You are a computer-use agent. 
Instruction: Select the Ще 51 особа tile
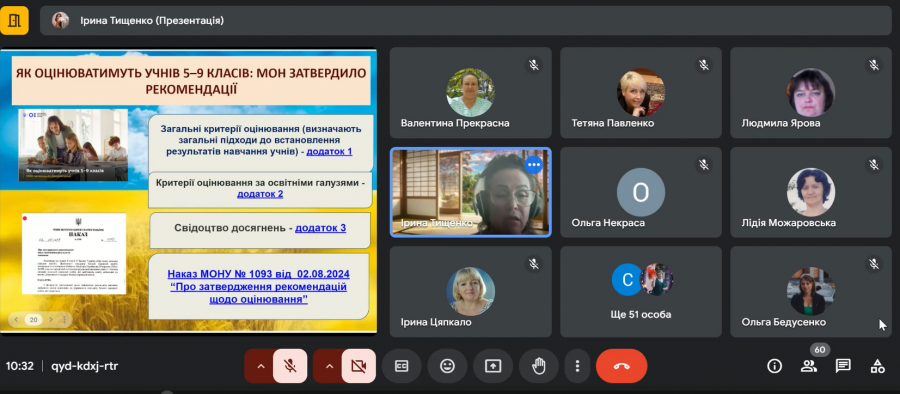click(641, 292)
